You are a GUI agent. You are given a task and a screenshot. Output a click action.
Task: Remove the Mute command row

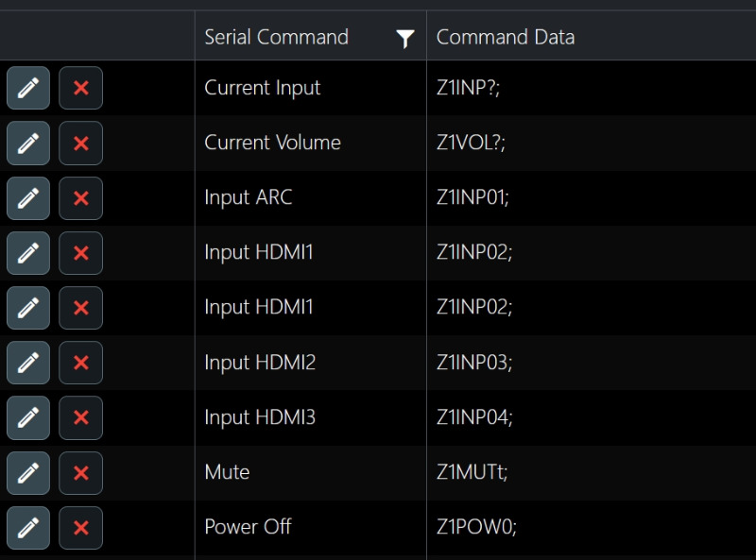click(x=80, y=473)
